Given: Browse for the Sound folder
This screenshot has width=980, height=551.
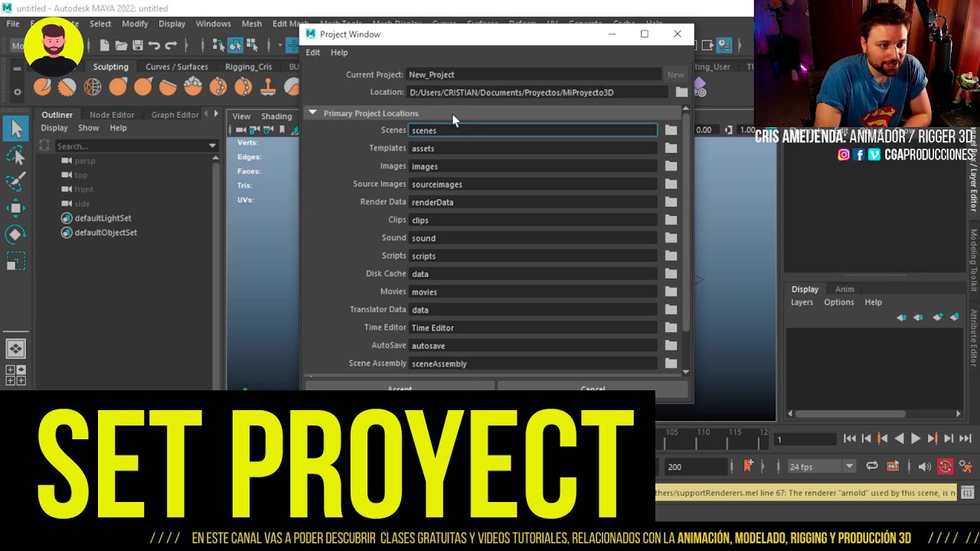Looking at the screenshot, I should click(x=671, y=237).
